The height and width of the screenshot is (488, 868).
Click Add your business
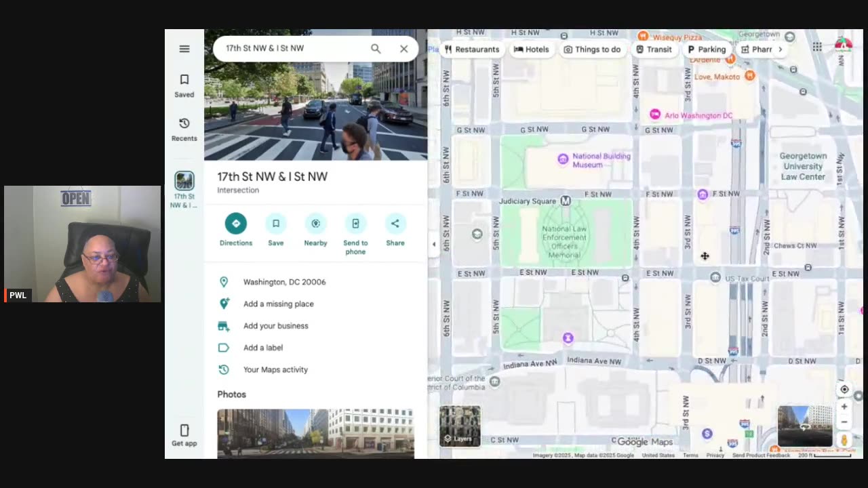[315, 326]
